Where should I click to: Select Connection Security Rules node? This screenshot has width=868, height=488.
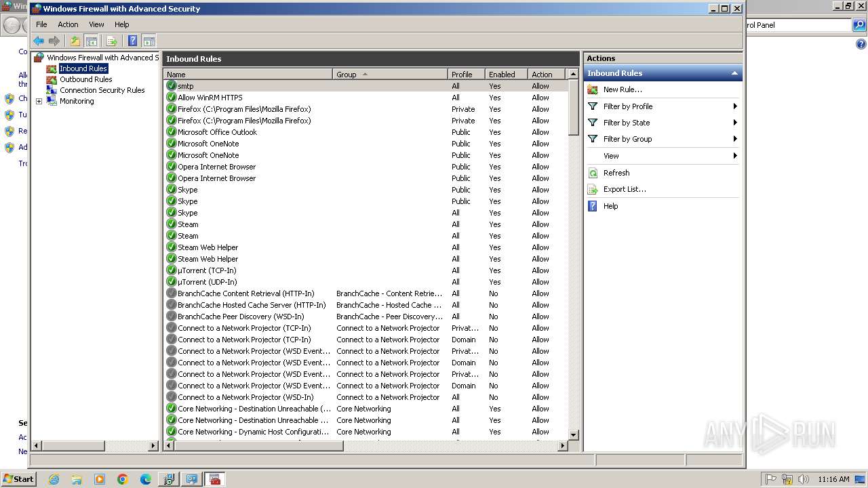click(x=102, y=90)
